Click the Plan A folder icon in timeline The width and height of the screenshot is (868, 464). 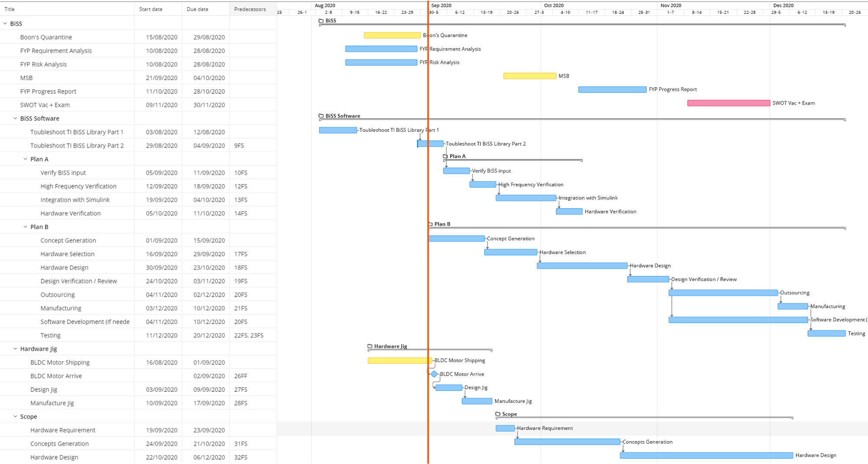[x=445, y=156]
